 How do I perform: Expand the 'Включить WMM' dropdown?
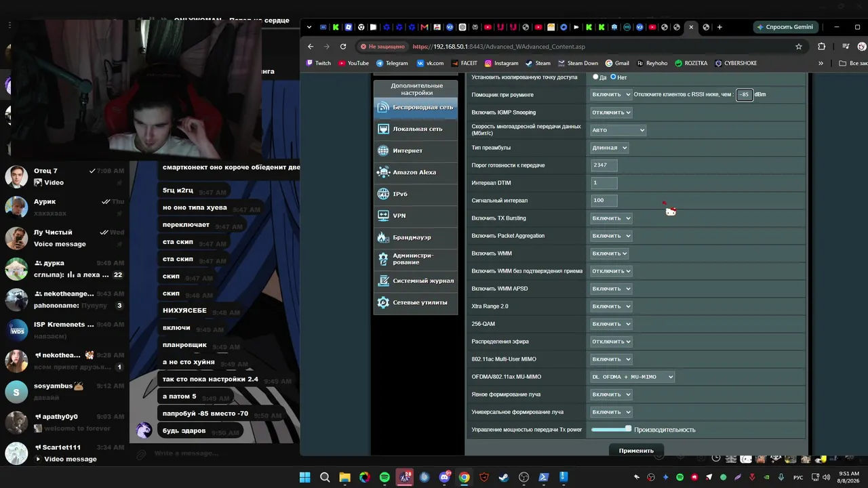coord(610,253)
